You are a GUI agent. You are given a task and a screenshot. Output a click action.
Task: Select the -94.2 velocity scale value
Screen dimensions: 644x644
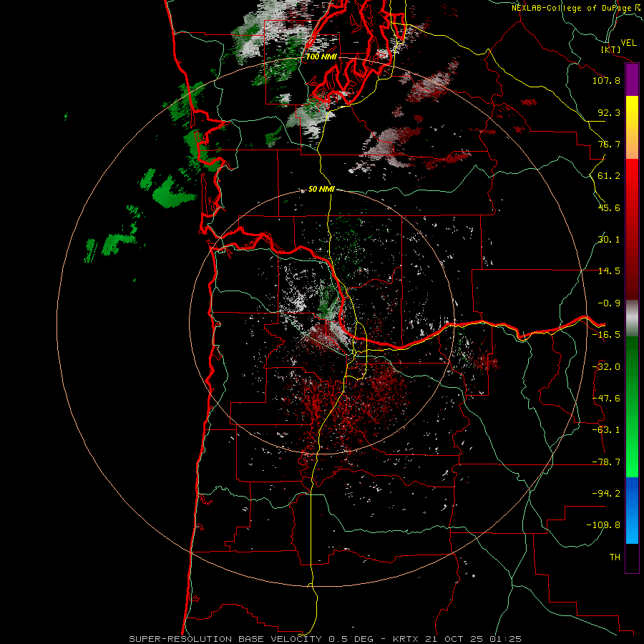click(x=606, y=494)
